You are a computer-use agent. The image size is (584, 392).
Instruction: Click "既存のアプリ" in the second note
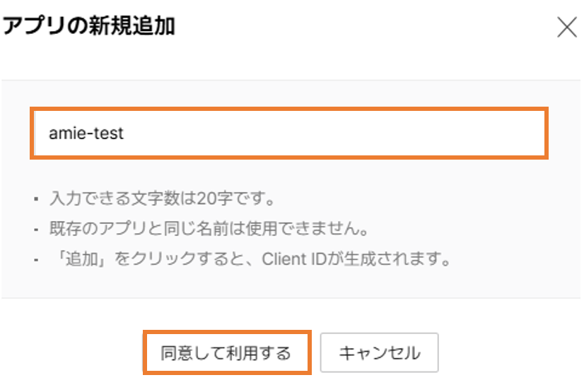[x=91, y=229]
